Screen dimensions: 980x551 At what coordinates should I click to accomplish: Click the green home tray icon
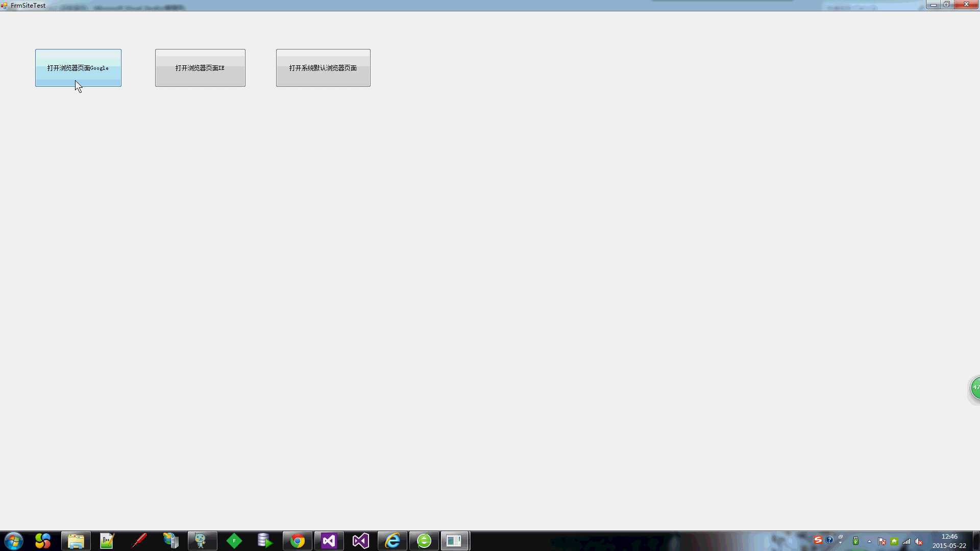coord(894,541)
